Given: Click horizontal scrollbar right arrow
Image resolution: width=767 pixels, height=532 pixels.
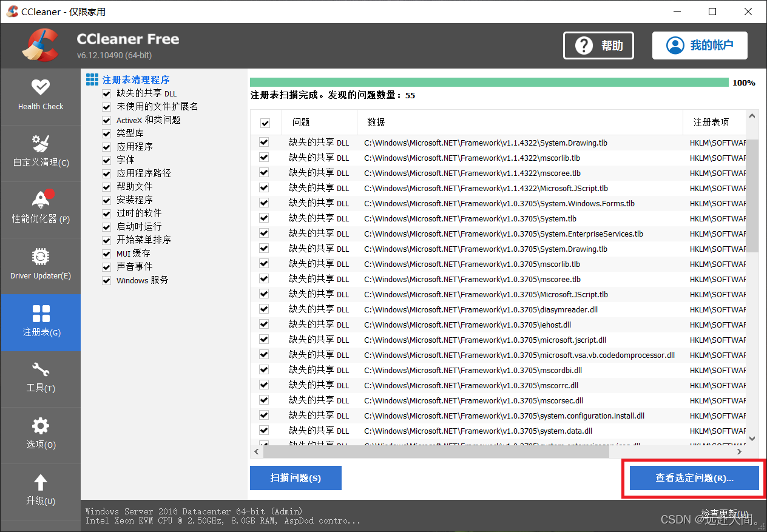Looking at the screenshot, I should pyautogui.click(x=740, y=452).
